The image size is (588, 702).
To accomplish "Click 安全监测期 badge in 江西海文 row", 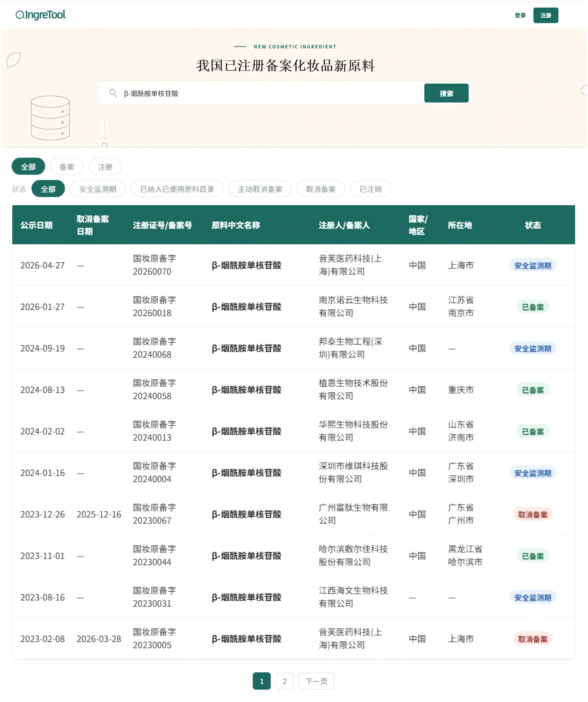I will click(x=532, y=597).
